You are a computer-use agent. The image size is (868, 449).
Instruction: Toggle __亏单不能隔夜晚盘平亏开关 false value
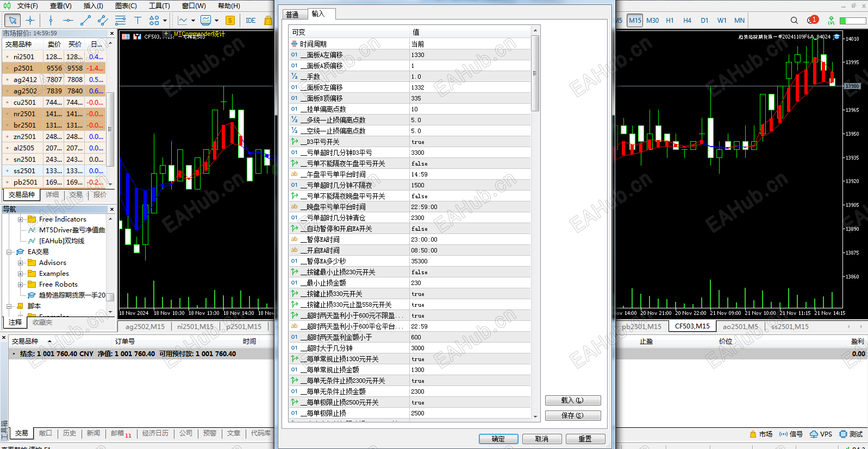(x=470, y=196)
